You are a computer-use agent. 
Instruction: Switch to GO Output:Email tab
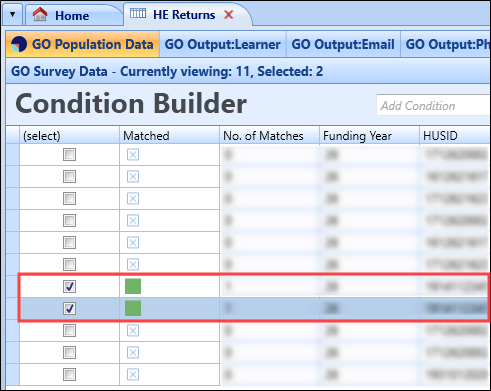coord(343,44)
